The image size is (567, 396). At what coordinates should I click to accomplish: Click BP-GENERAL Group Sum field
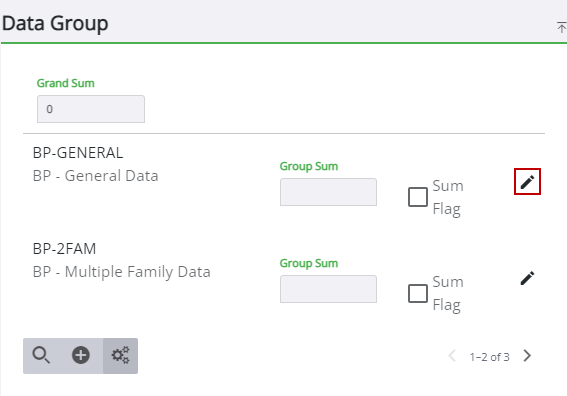[328, 192]
